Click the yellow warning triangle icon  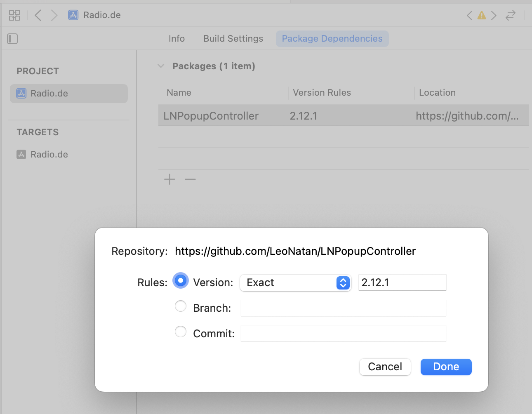(482, 16)
